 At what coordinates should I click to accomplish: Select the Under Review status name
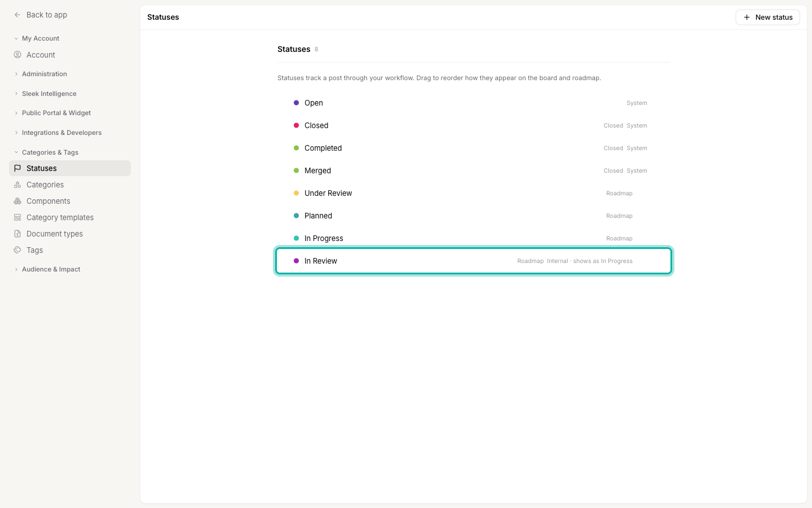(x=328, y=193)
